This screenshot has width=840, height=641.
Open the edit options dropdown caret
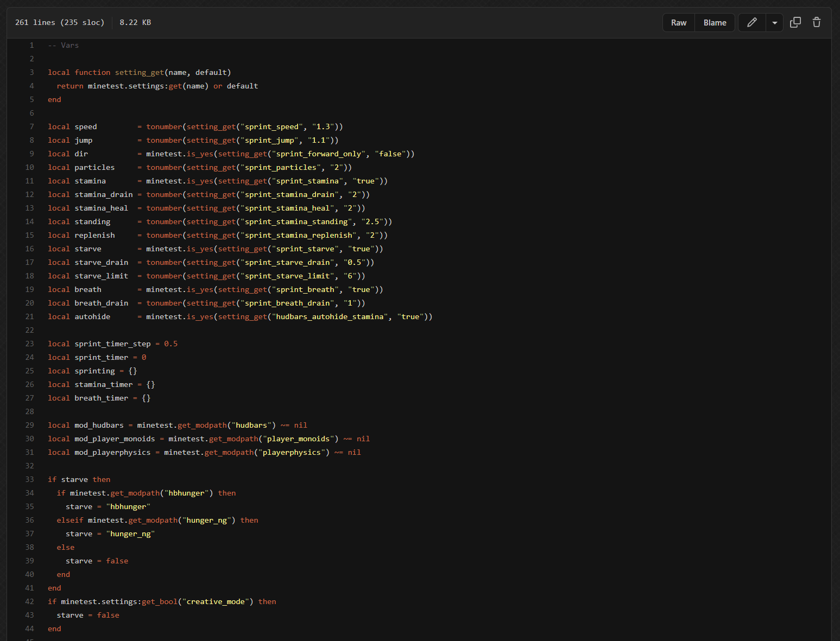coord(774,23)
